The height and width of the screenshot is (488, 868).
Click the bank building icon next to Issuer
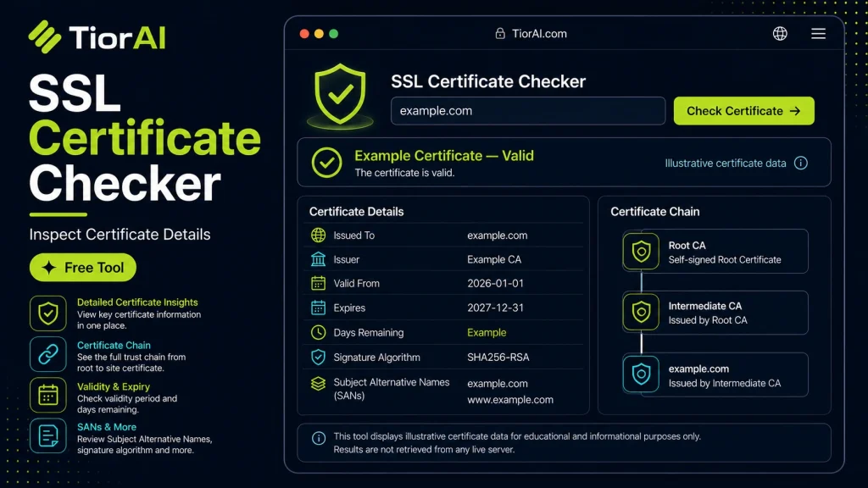pos(319,259)
